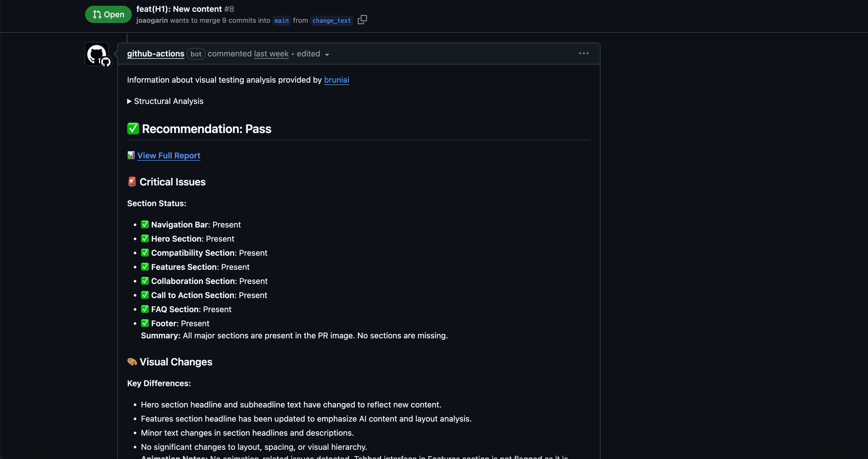Click the checkmark icon beside Navigation Bar status
The height and width of the screenshot is (459, 868).
click(x=145, y=224)
